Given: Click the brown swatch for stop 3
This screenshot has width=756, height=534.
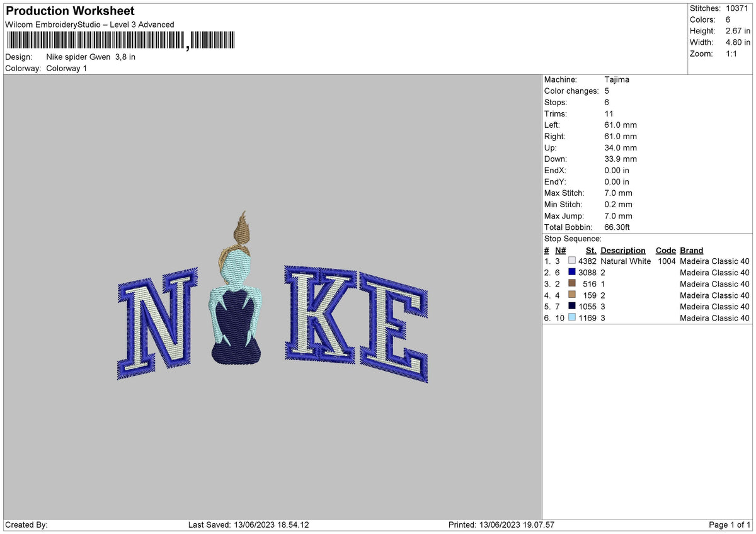Looking at the screenshot, I should point(572,283).
